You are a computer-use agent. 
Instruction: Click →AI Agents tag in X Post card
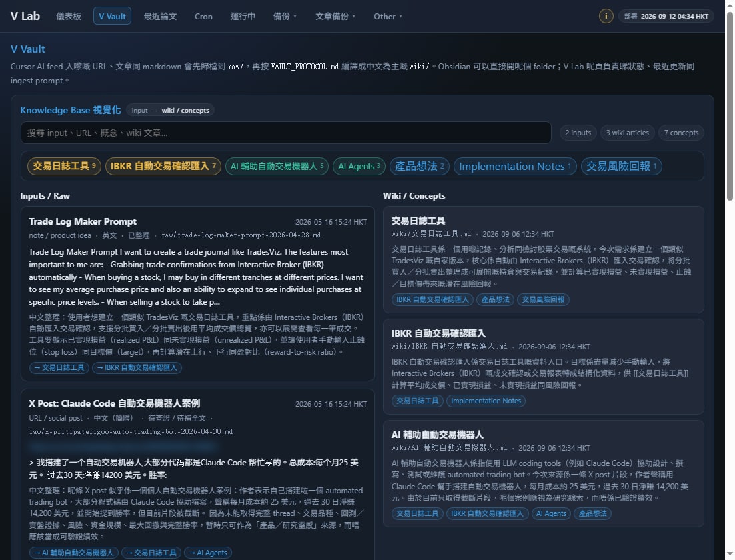[x=208, y=553]
